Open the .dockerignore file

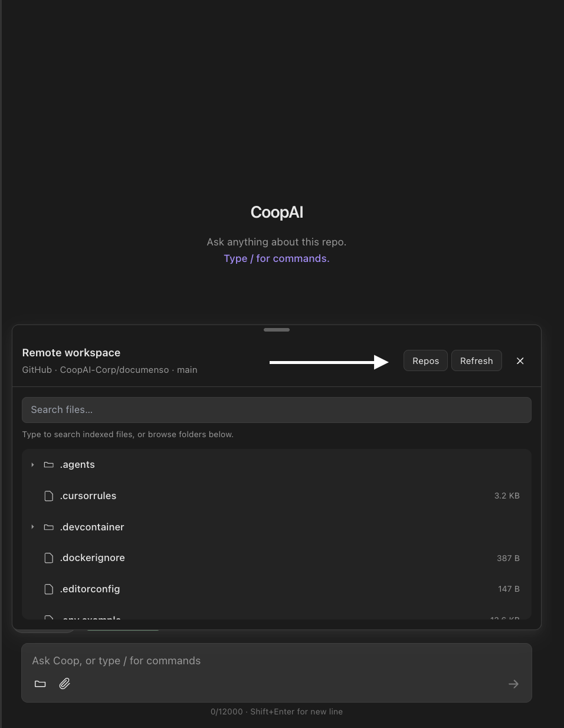277,558
